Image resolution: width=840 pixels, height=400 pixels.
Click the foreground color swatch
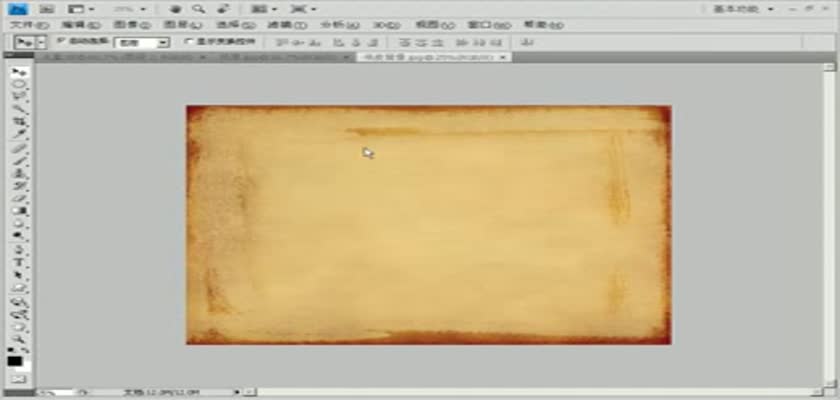pos(14,360)
